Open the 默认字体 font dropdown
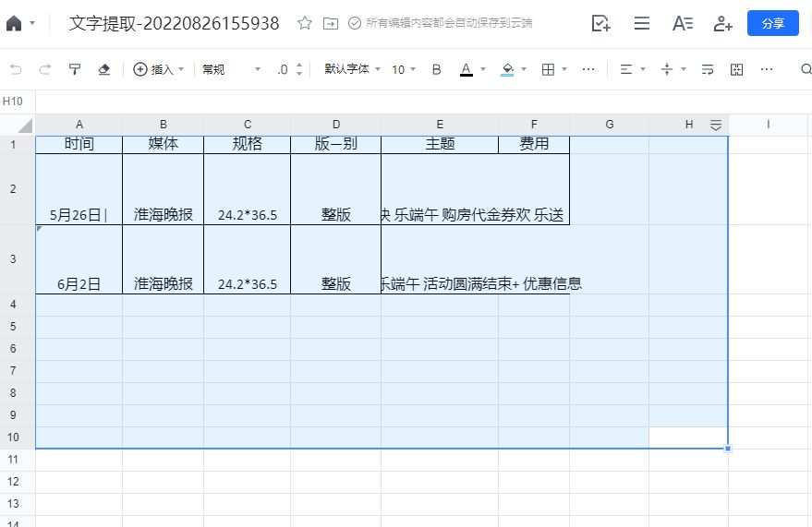 point(352,69)
